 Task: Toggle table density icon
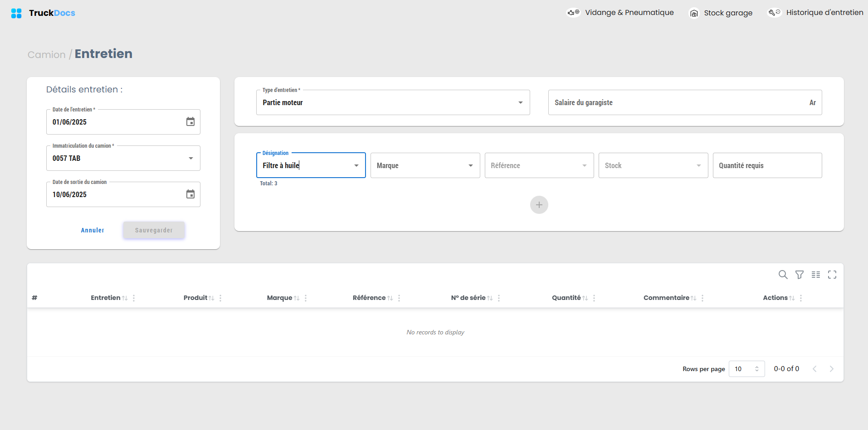[x=816, y=275]
